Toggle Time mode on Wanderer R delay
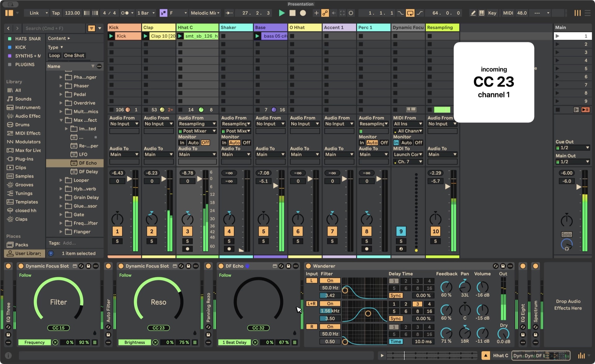The width and height of the screenshot is (595, 364). pyautogui.click(x=396, y=341)
